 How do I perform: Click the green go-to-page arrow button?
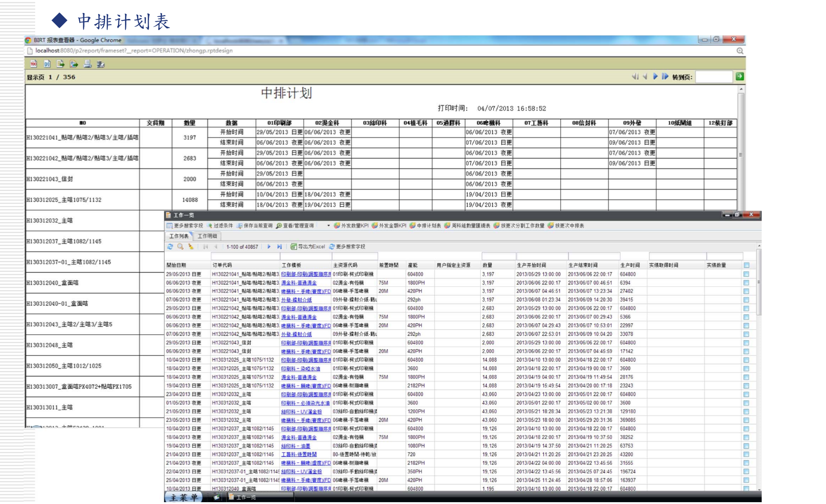[x=740, y=77]
